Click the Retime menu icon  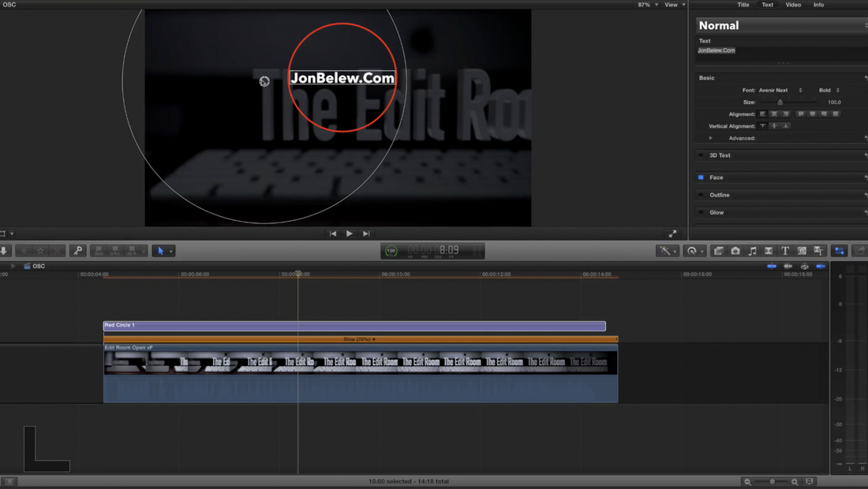692,250
